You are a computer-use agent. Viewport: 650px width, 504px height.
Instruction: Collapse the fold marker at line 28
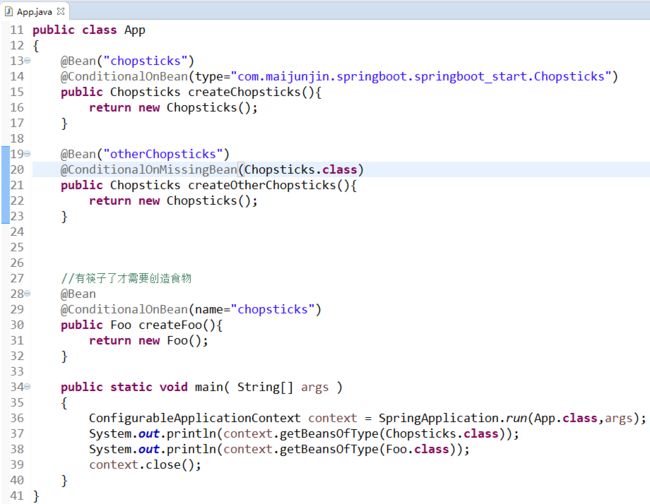[x=27, y=293]
